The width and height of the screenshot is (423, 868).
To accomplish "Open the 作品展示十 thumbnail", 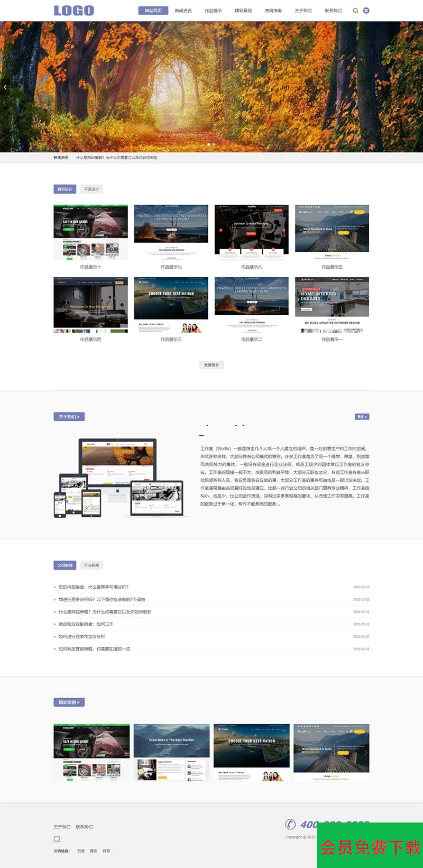I will point(90,232).
